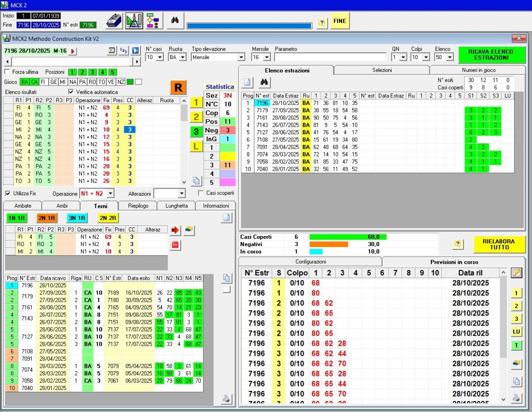Click the red arrow icon in Terni panel
Viewport: 532px width, 412px height.
175,230
